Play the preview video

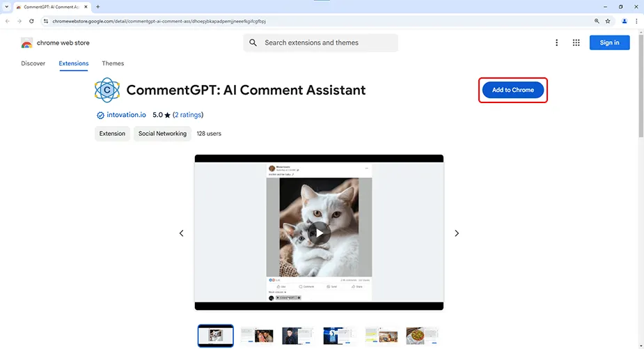pos(319,233)
